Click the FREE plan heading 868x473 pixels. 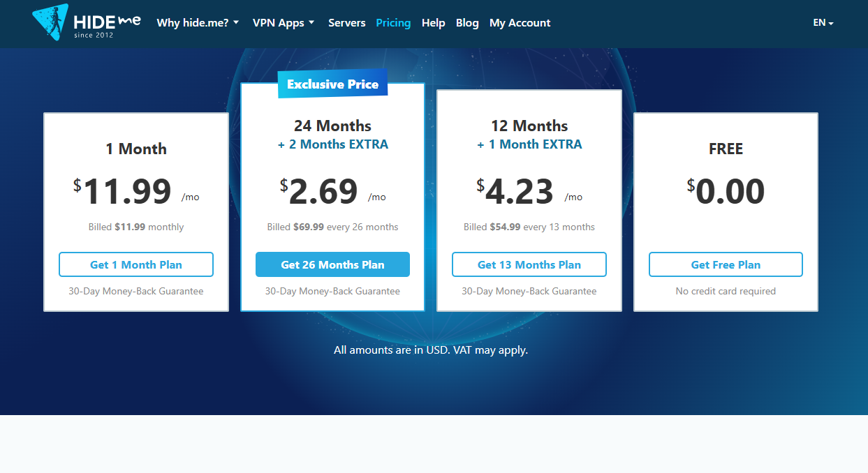(726, 149)
